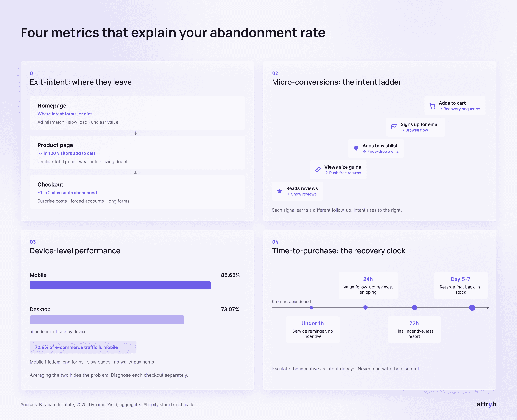Click the shopping cart icon
Screen dimensions: 517x420
click(432, 106)
